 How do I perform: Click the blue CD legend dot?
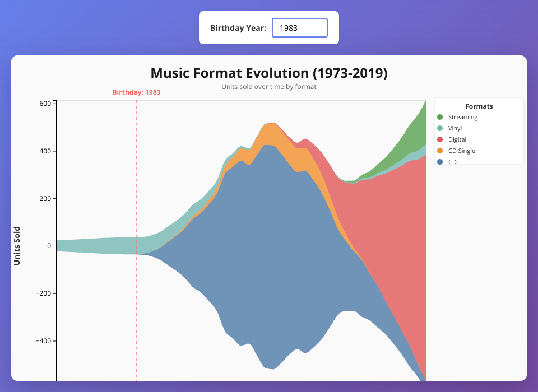(440, 161)
